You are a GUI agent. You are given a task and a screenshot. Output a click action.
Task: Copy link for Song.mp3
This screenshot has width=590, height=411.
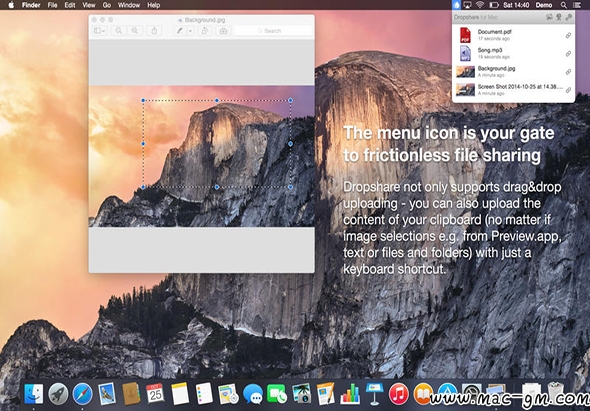[568, 54]
